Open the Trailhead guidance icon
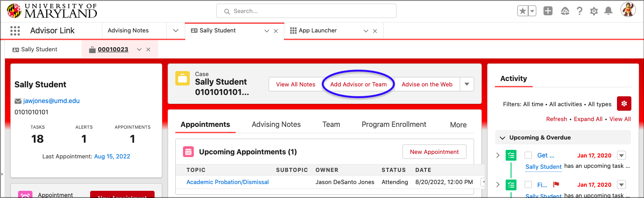This screenshot has height=198, width=644. pyautogui.click(x=565, y=11)
